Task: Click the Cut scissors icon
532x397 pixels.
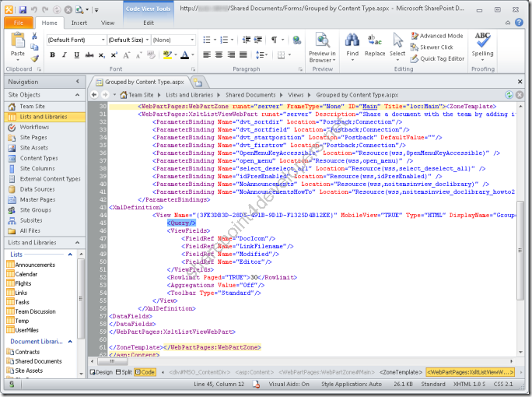Action: point(34,36)
